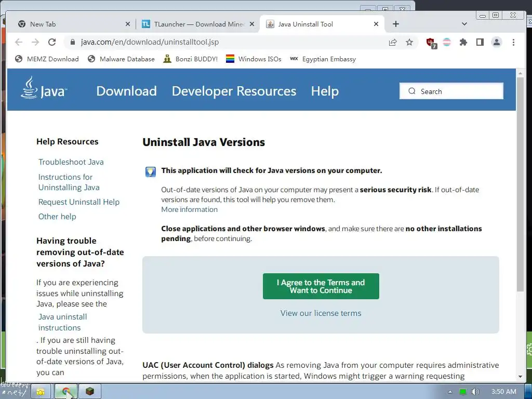532x399 pixels.
Task: Click I Agree to the Terms button
Action: [321, 286]
